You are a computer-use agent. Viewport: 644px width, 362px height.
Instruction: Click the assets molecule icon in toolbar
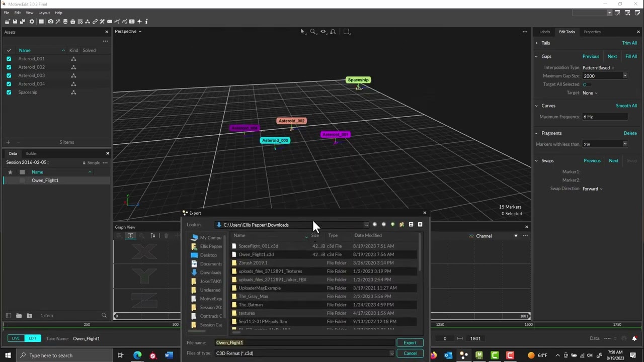(x=88, y=22)
